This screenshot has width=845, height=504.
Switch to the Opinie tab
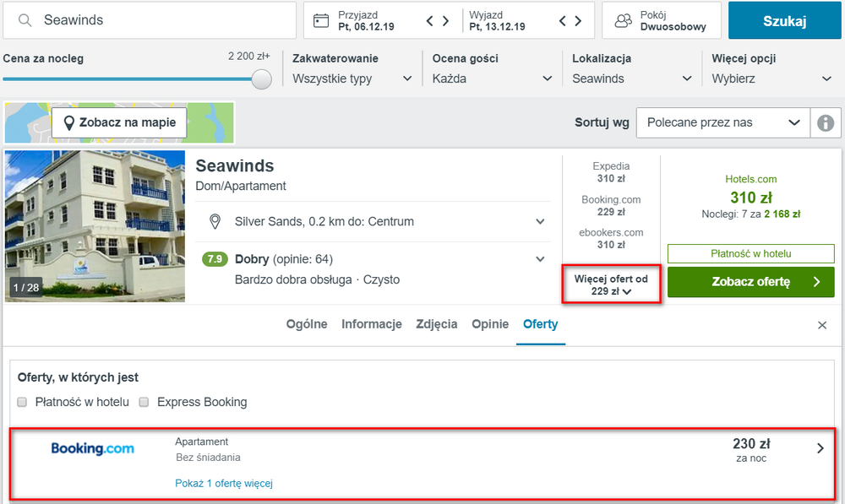pos(490,324)
